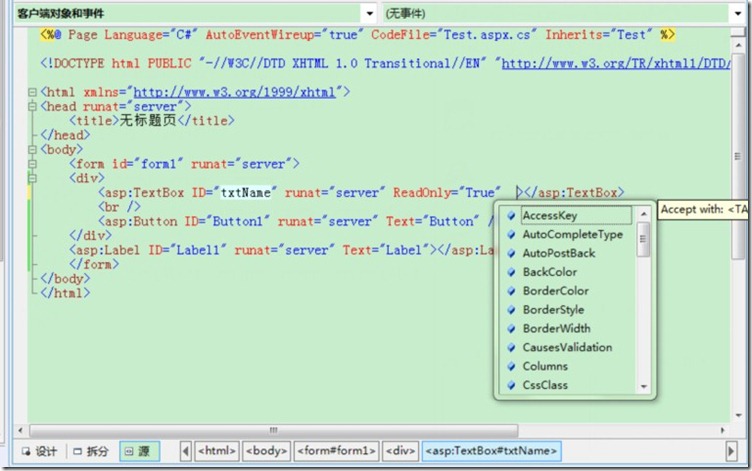Viewport: 752px width, 471px height.
Task: Click the txtName ID value in code
Action: click(246, 193)
